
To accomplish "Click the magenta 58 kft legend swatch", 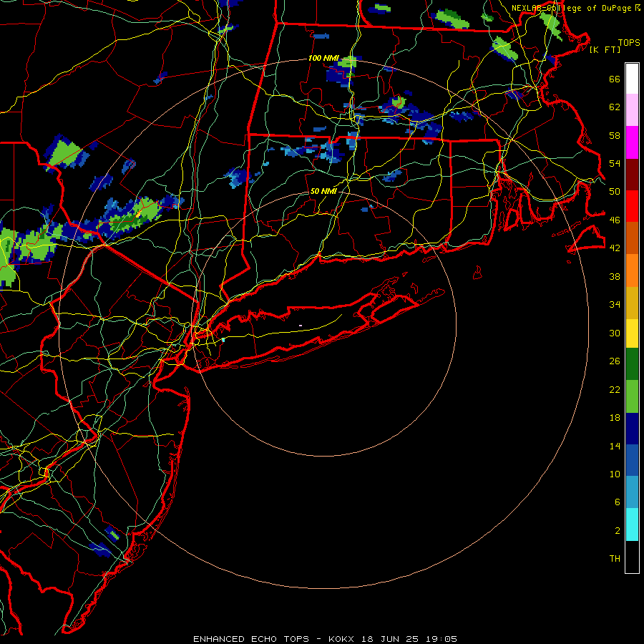I will 632,142.
